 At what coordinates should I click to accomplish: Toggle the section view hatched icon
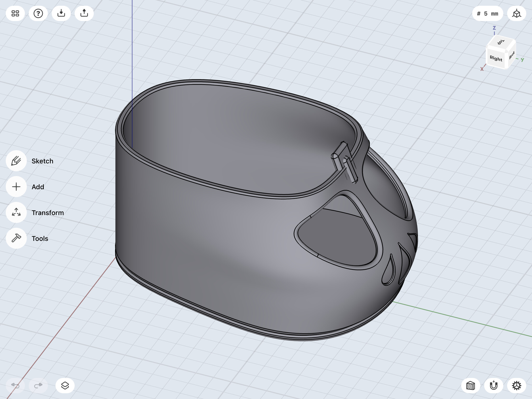(471, 386)
